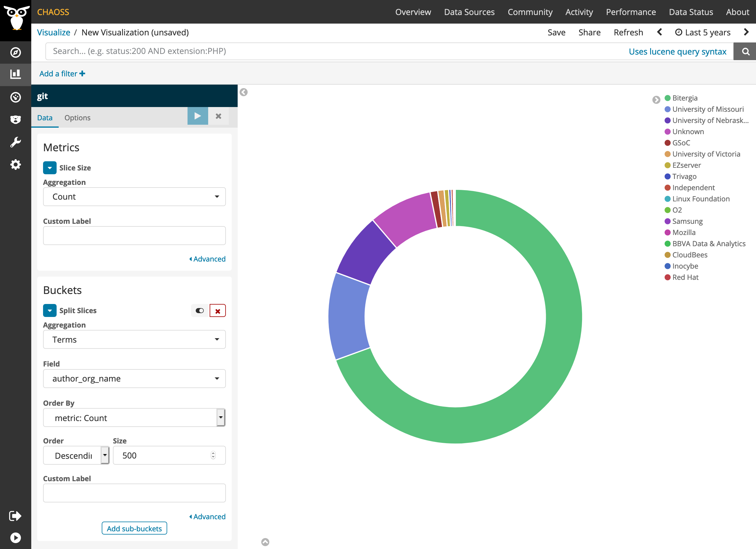Image resolution: width=756 pixels, height=549 pixels.
Task: Open the Visualize bar chart sidebar icon
Action: point(15,74)
